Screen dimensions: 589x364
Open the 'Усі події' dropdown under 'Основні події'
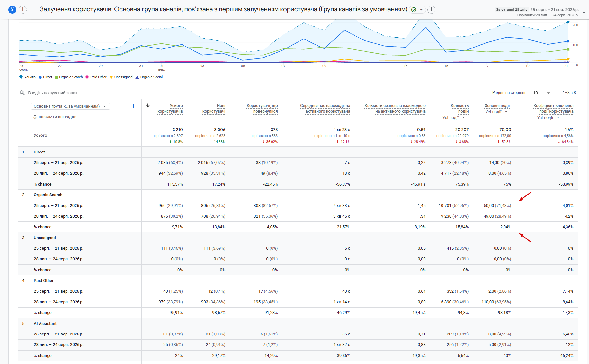coord(496,112)
